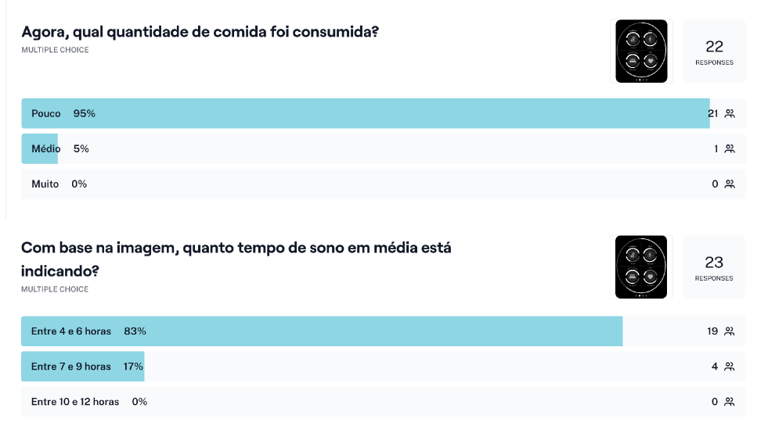Select the Pouco 95% result bar
Image resolution: width=768 pixels, height=436 pixels.
tap(365, 114)
